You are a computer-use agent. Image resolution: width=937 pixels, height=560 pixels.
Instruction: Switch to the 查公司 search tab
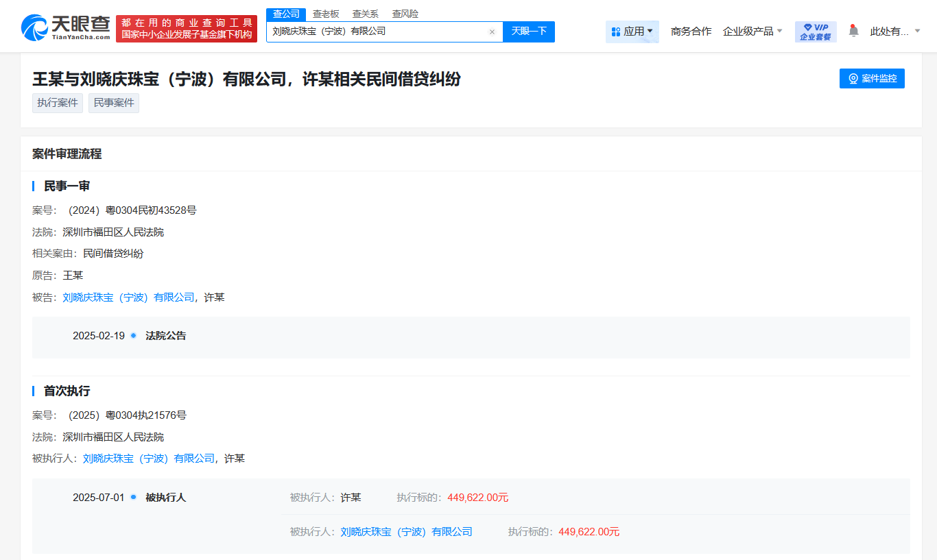[286, 14]
